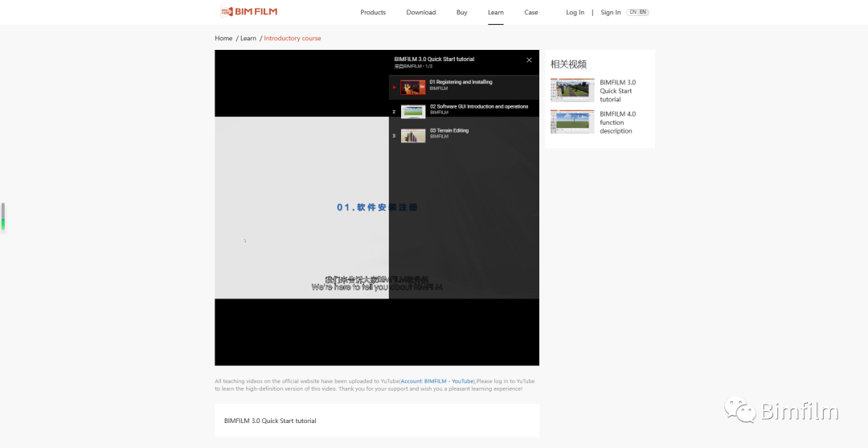The height and width of the screenshot is (448, 868).
Task: Click the Sign In link
Action: click(x=611, y=12)
